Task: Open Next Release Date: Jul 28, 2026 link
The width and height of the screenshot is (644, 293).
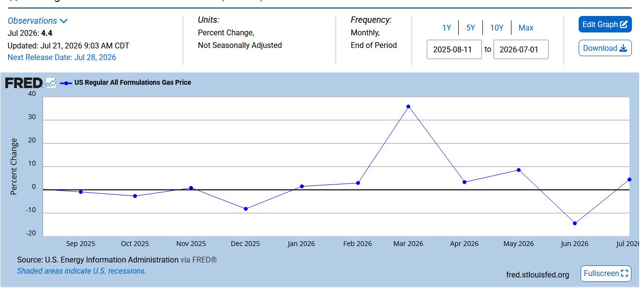Action: 62,57
